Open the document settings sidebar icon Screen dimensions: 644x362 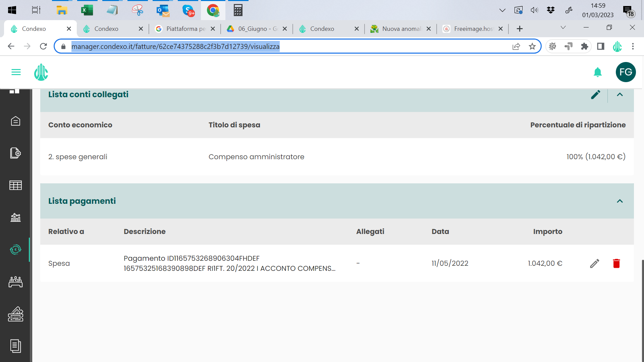coord(15,153)
